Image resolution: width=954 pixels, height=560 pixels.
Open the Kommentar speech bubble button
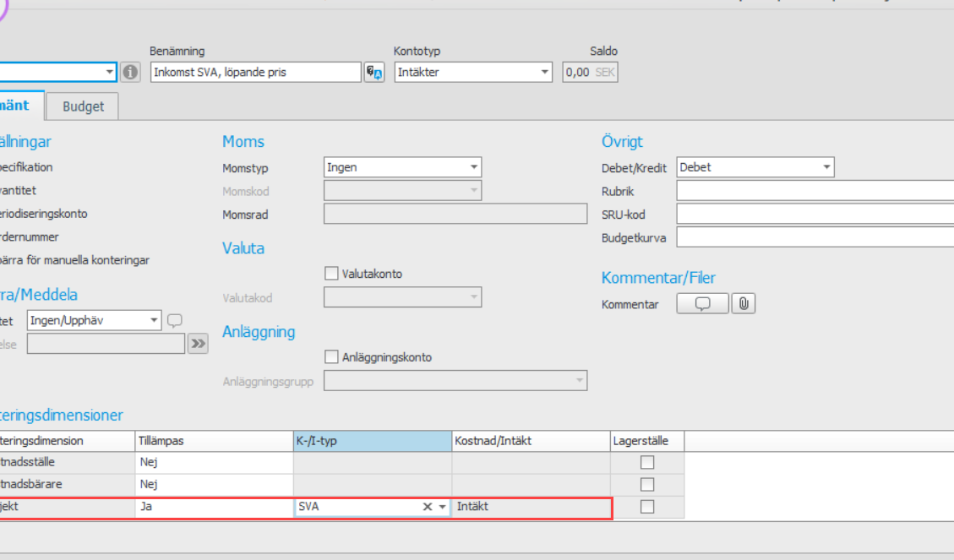tap(702, 303)
